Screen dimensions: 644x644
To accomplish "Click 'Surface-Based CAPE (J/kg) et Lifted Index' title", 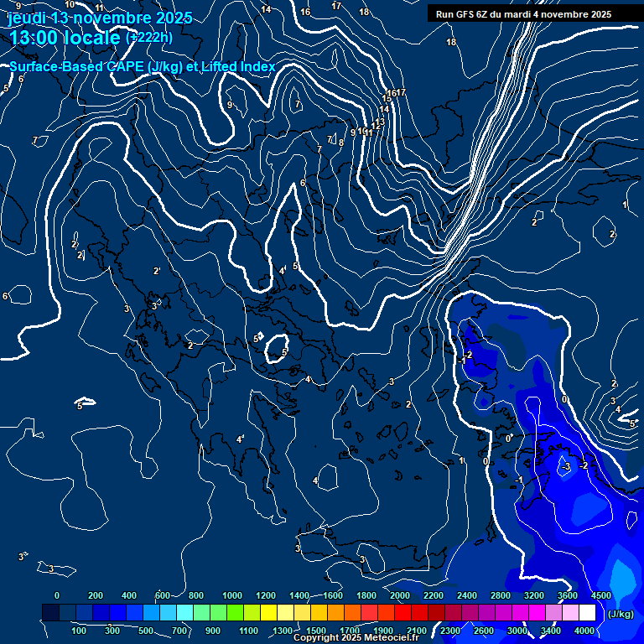I will tap(142, 66).
